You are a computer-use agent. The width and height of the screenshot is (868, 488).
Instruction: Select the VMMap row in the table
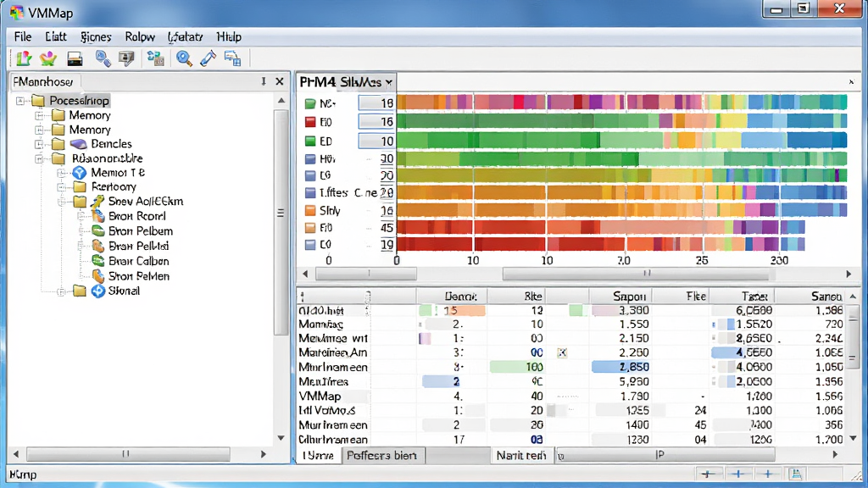click(570, 396)
